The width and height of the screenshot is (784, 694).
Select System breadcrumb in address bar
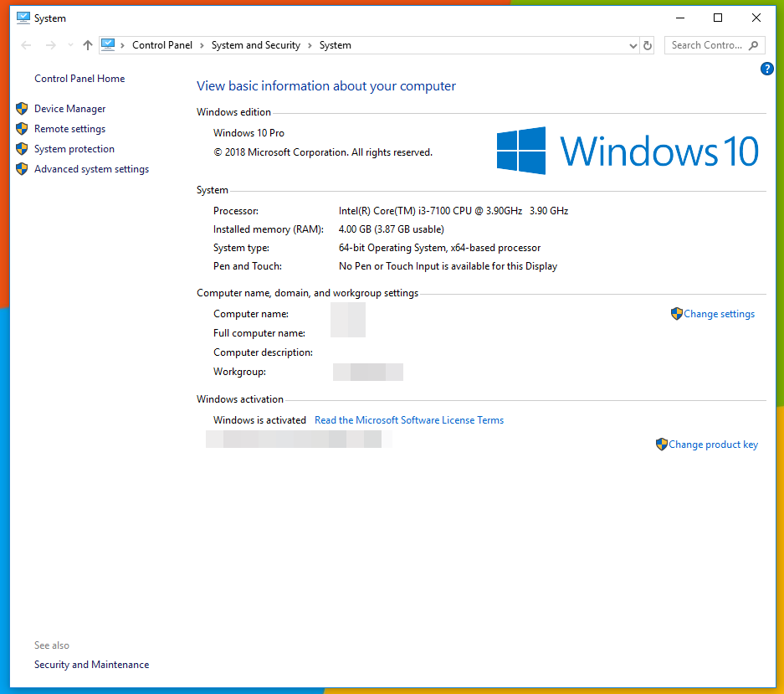tap(335, 45)
